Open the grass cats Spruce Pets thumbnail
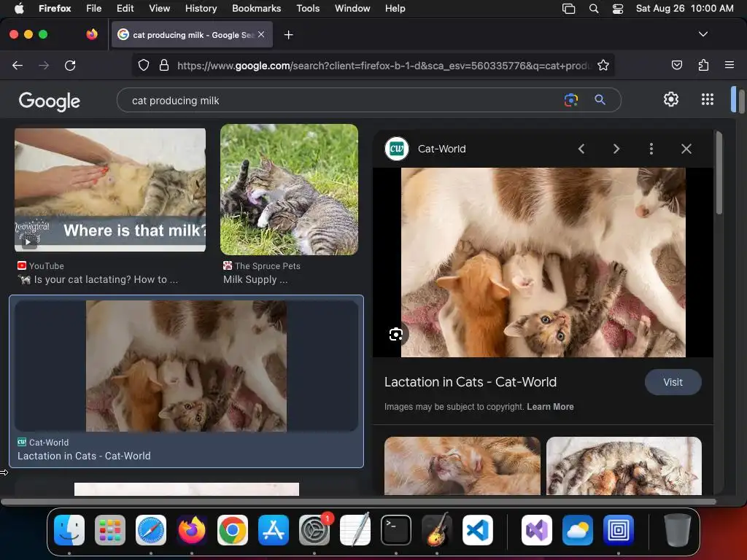Image resolution: width=747 pixels, height=560 pixels. [x=289, y=190]
